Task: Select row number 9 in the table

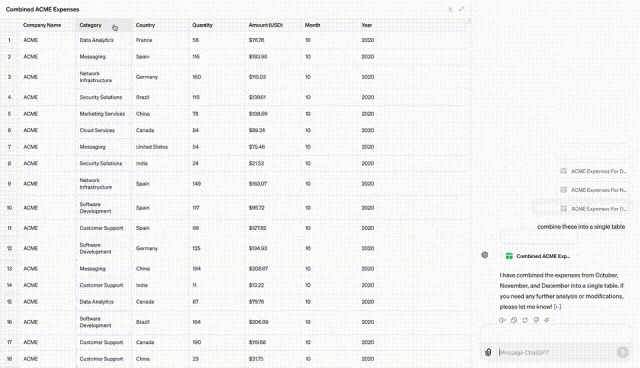Action: coord(9,184)
